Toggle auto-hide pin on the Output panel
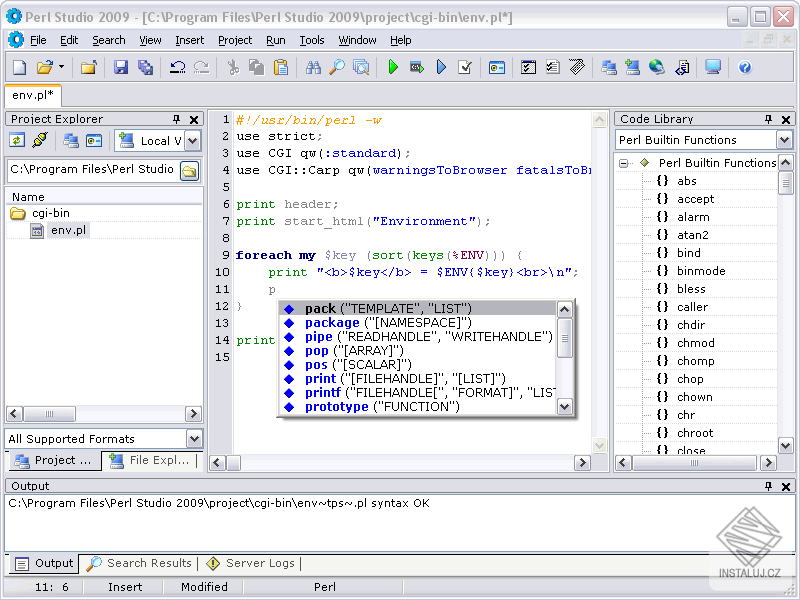The height and width of the screenshot is (600, 800). pyautogui.click(x=768, y=486)
